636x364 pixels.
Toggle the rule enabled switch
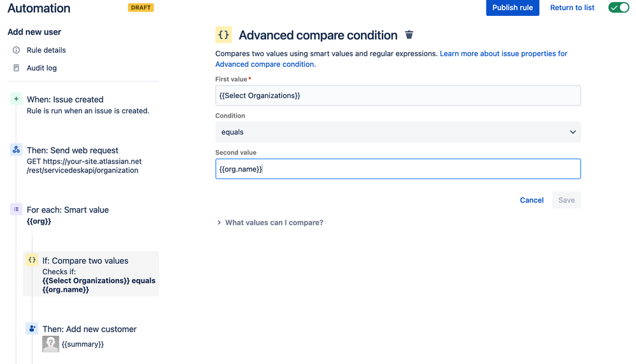click(x=619, y=7)
